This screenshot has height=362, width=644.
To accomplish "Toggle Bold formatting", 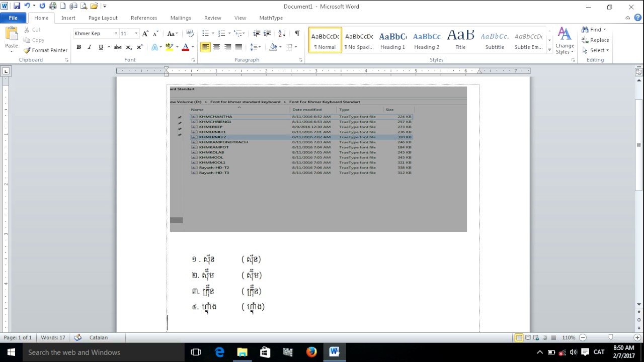I will point(78,47).
